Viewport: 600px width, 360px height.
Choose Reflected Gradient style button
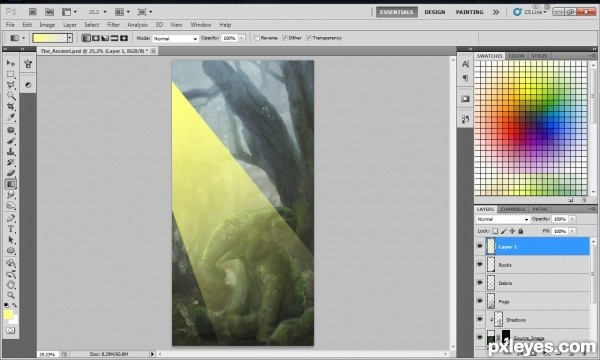(114, 38)
